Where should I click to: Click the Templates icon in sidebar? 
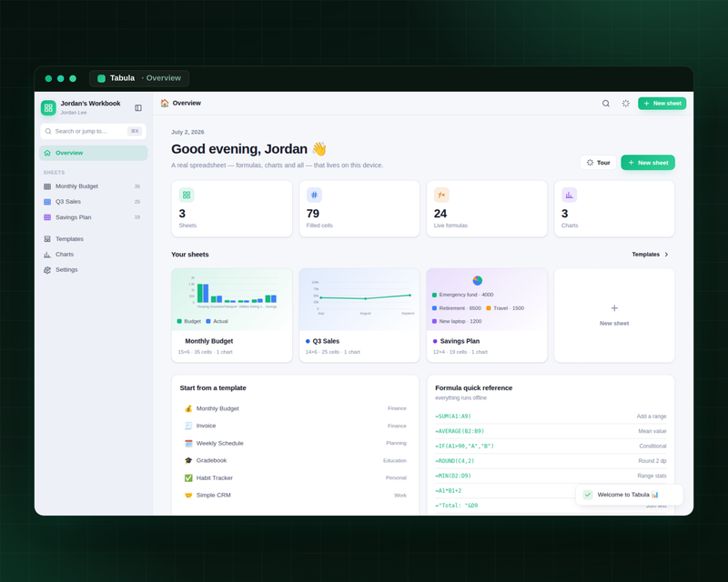[x=47, y=239]
